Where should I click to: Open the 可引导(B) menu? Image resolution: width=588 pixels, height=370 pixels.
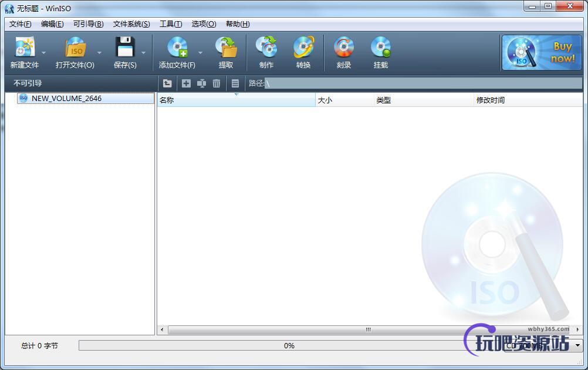click(88, 24)
